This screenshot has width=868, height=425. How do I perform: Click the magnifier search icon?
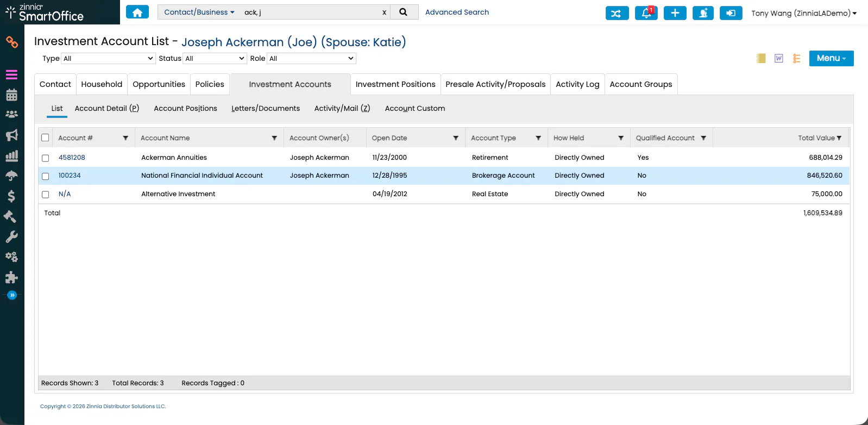[x=403, y=12]
